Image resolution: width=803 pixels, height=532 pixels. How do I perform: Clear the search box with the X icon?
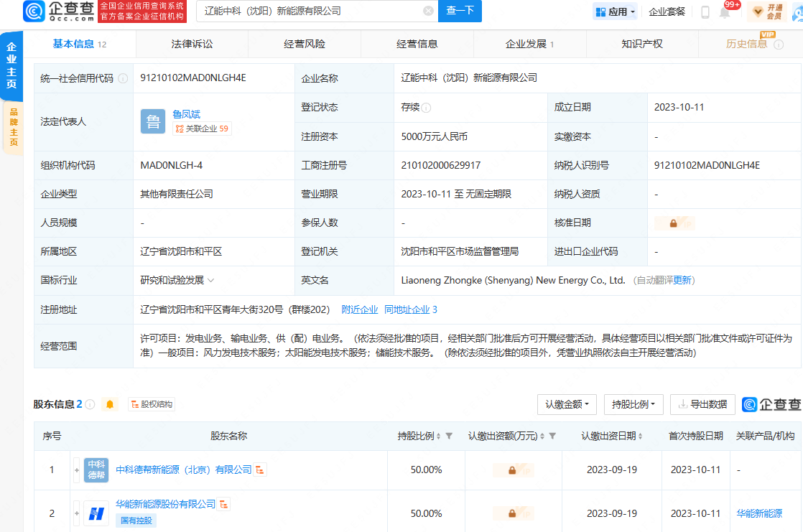click(x=428, y=11)
